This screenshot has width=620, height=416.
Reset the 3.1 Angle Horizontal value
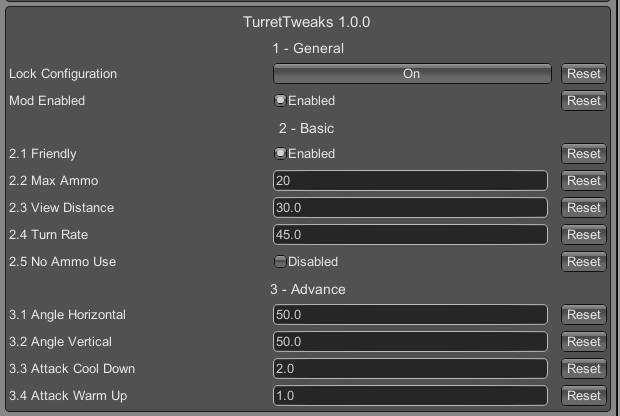coord(584,315)
